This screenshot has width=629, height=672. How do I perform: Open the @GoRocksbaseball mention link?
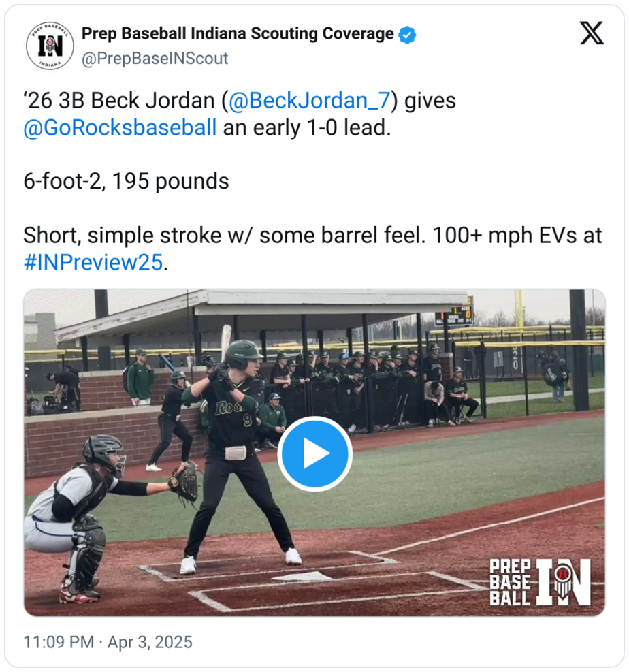coord(120,127)
